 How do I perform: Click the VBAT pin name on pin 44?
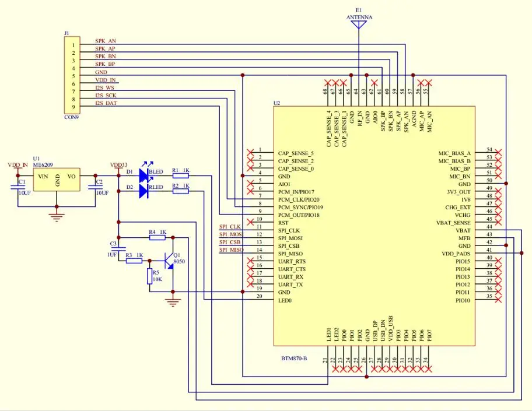(x=463, y=231)
